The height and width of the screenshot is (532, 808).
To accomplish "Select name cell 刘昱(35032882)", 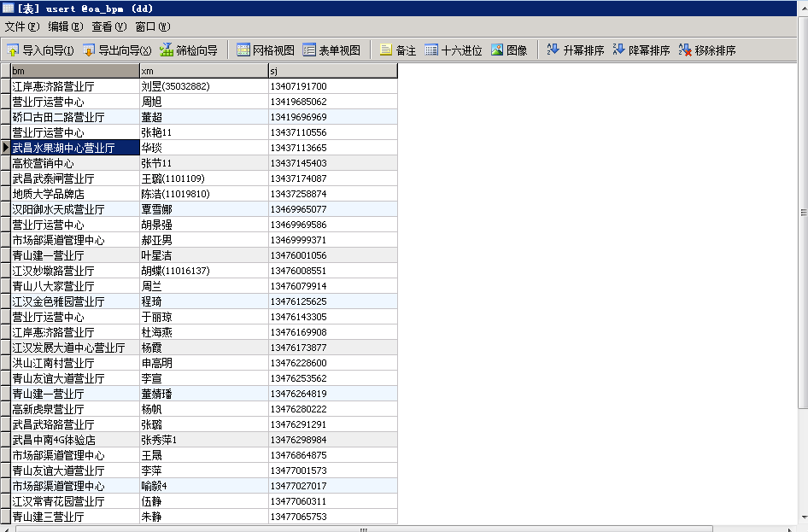I will (x=204, y=86).
